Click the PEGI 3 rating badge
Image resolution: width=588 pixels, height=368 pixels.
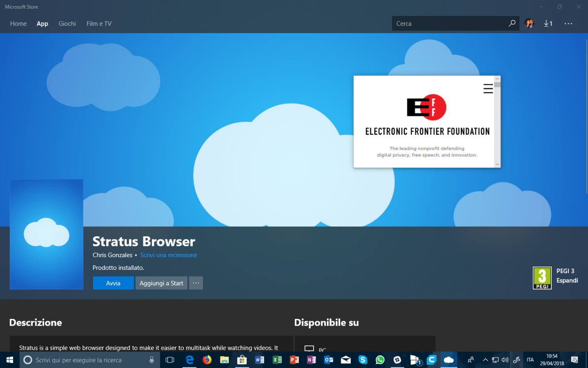click(542, 278)
